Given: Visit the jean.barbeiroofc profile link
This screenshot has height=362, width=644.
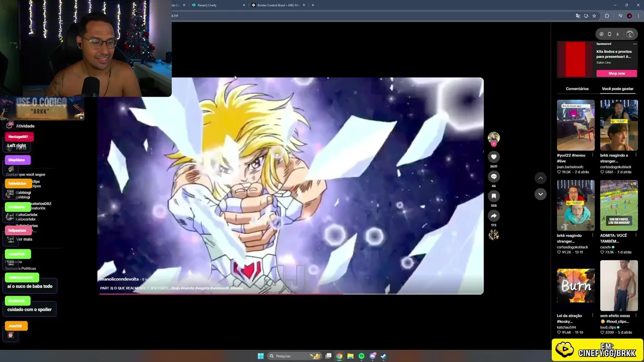Looking at the screenshot, I should (570, 167).
